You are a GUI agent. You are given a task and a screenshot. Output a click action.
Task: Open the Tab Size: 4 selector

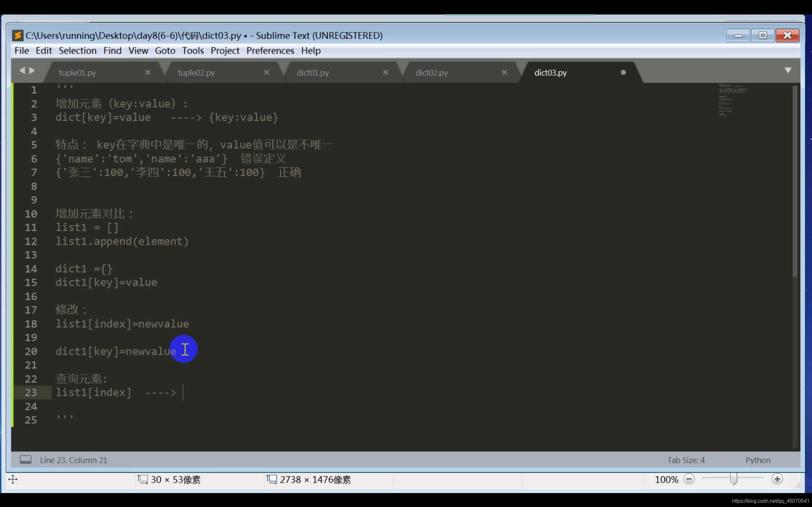pos(685,460)
